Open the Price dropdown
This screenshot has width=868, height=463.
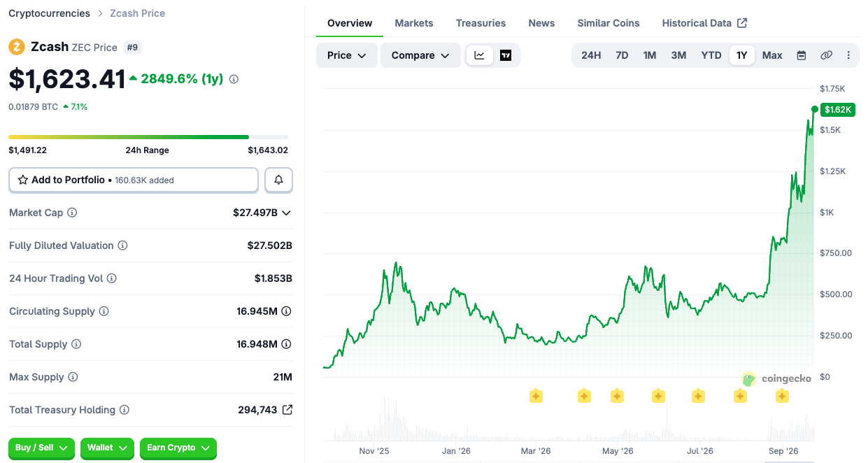tap(347, 55)
